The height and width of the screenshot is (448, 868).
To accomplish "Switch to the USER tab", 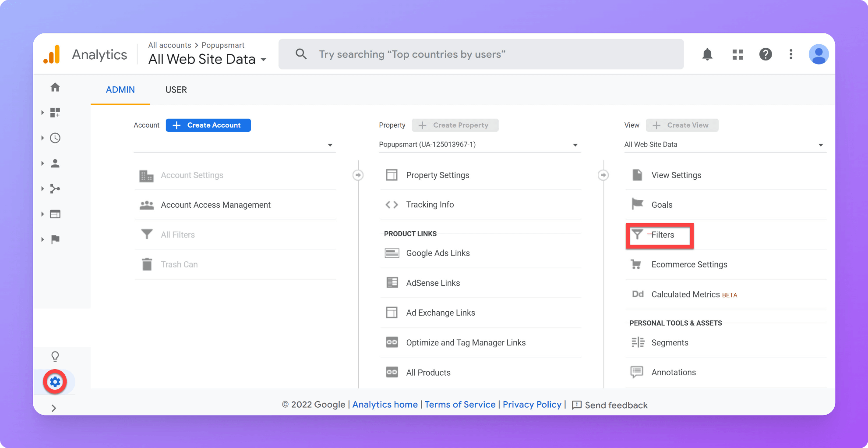I will [x=176, y=90].
